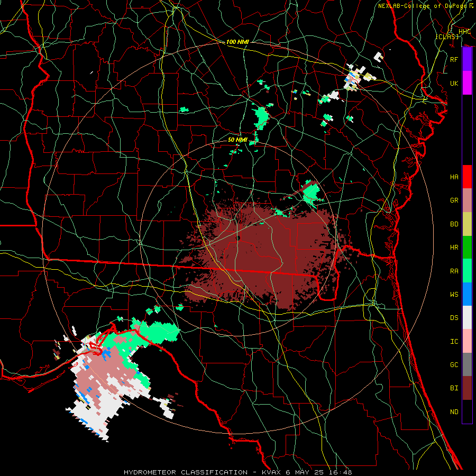Click the BI biological dark red swatch
The height and width of the screenshot is (476, 476).
pyautogui.click(x=467, y=388)
